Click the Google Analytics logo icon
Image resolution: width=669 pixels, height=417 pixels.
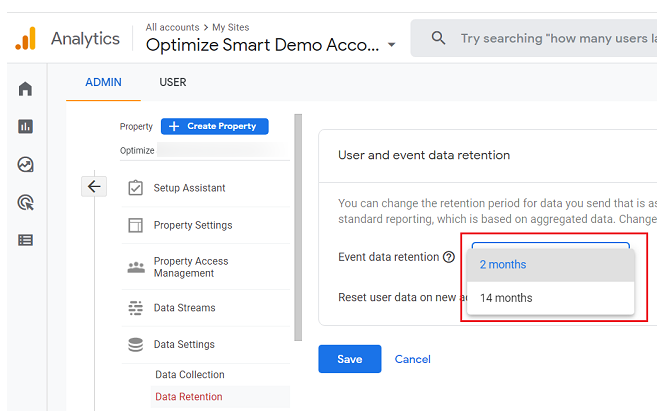pyautogui.click(x=25, y=38)
